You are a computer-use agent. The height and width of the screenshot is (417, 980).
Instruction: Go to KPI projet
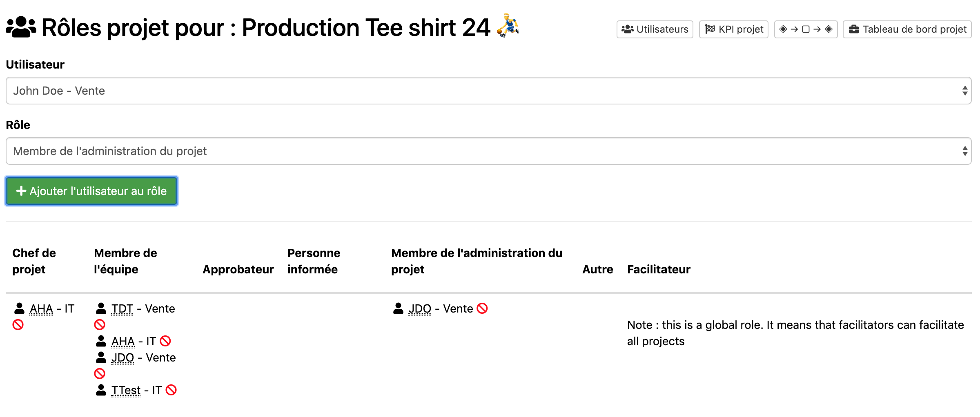(734, 29)
